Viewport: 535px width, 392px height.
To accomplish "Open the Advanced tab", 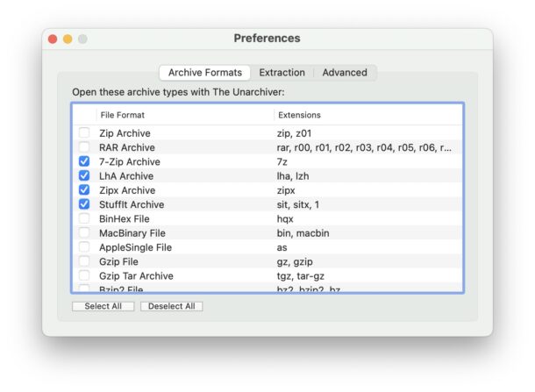I will coord(345,73).
